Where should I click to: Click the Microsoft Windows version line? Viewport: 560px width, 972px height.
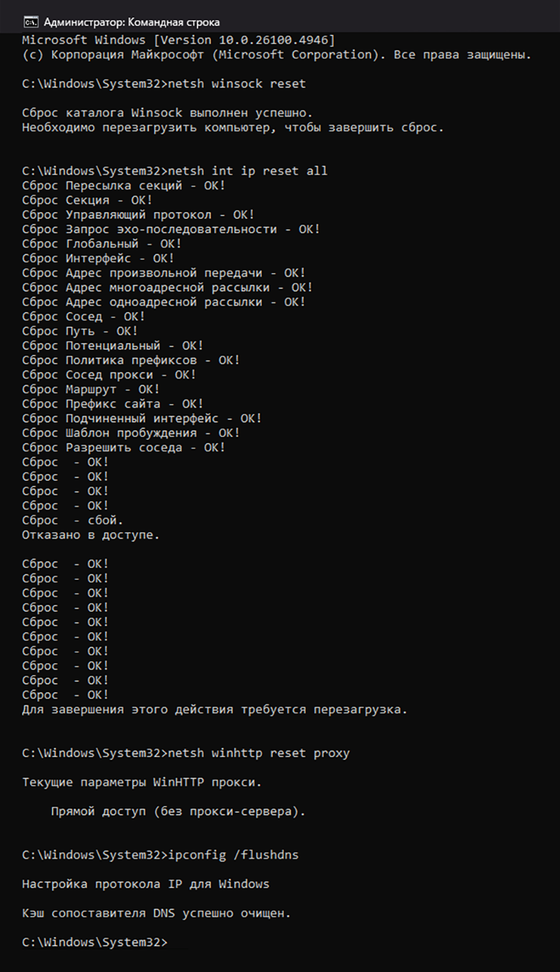[179, 39]
